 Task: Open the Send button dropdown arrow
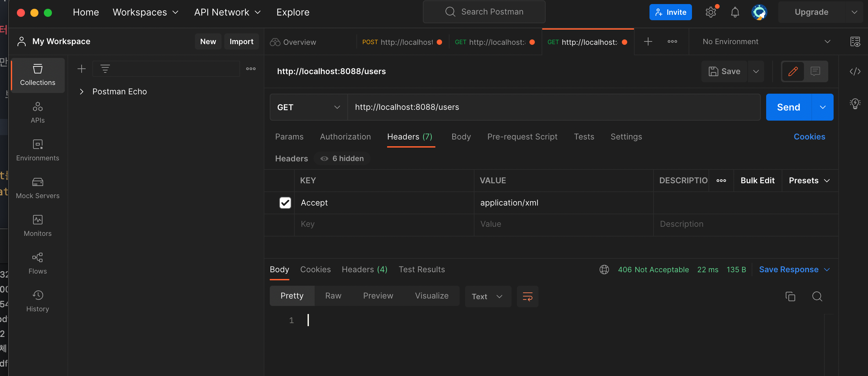tap(822, 107)
